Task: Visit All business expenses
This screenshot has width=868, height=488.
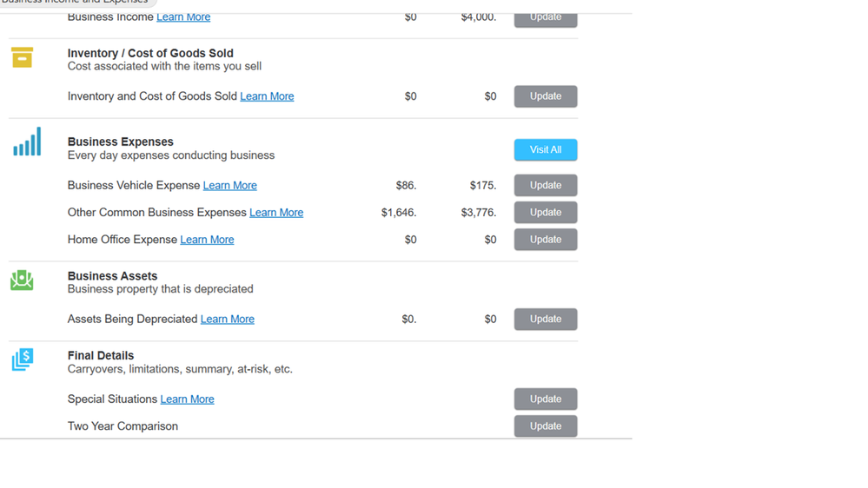Action: 546,150
